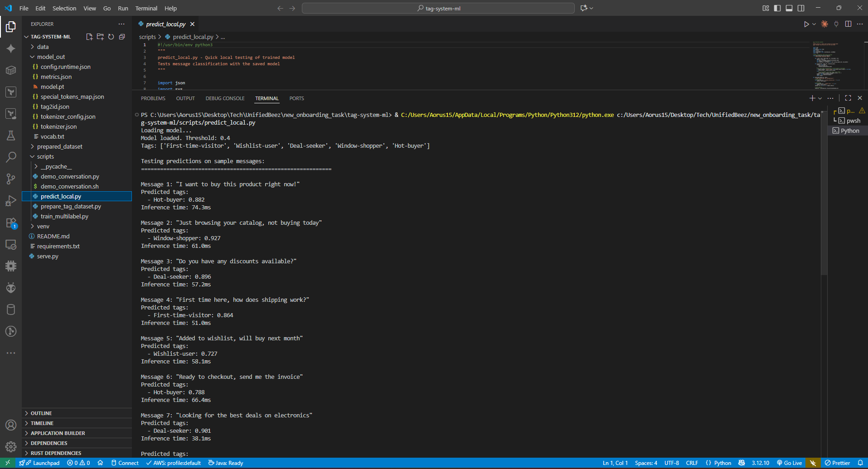Open the Testing beaker icon
This screenshot has height=469, width=868.
11,135
